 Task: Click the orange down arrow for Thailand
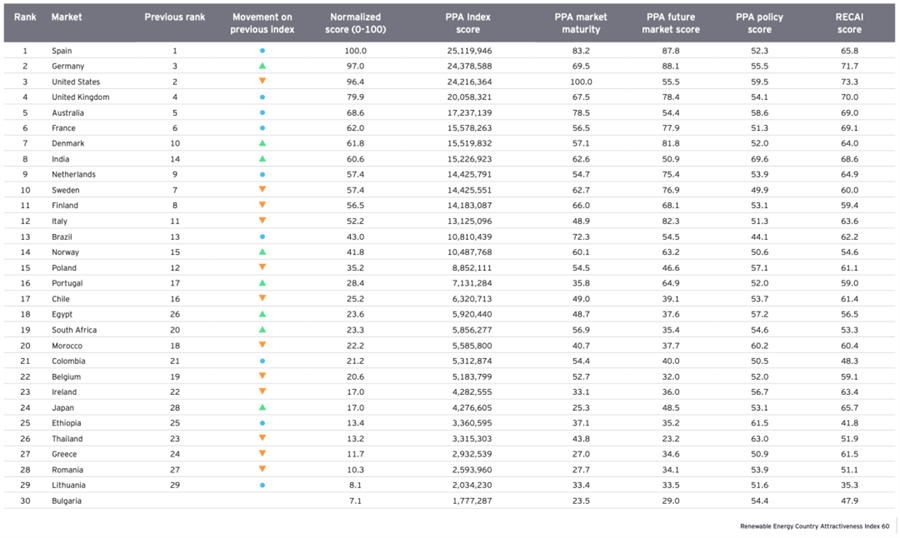[262, 438]
